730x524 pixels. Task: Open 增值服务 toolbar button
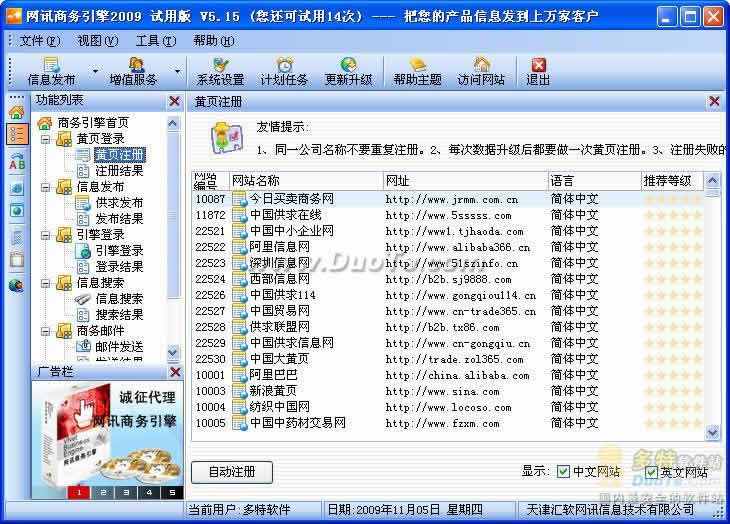coord(134,72)
